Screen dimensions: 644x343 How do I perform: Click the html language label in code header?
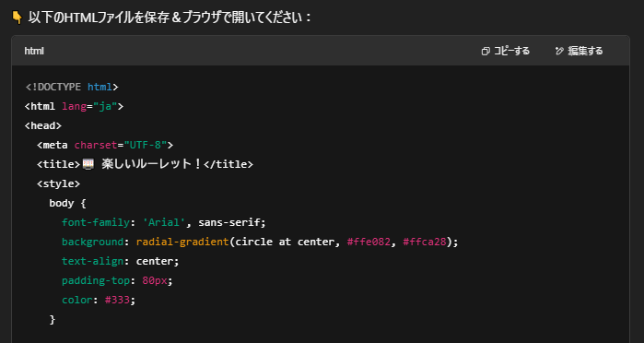[34, 51]
